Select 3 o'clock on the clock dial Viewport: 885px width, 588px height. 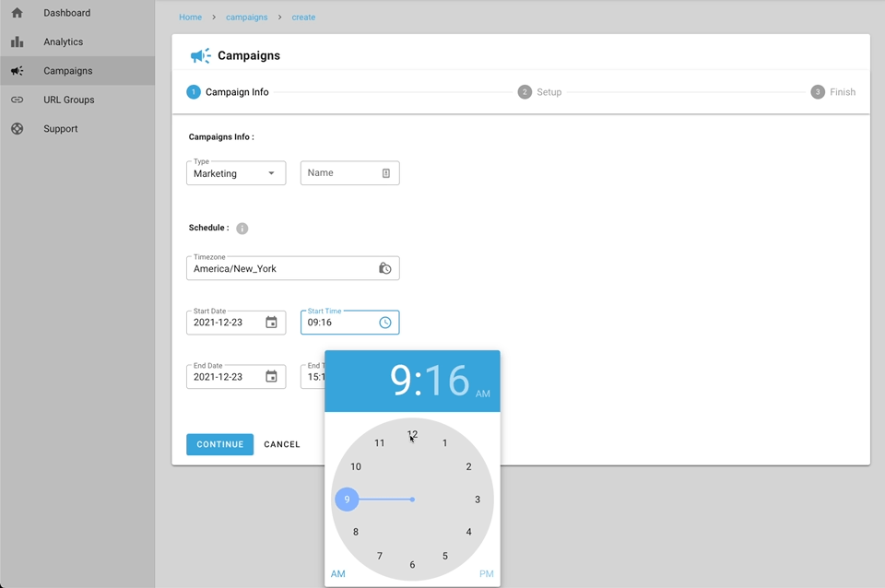click(477, 499)
